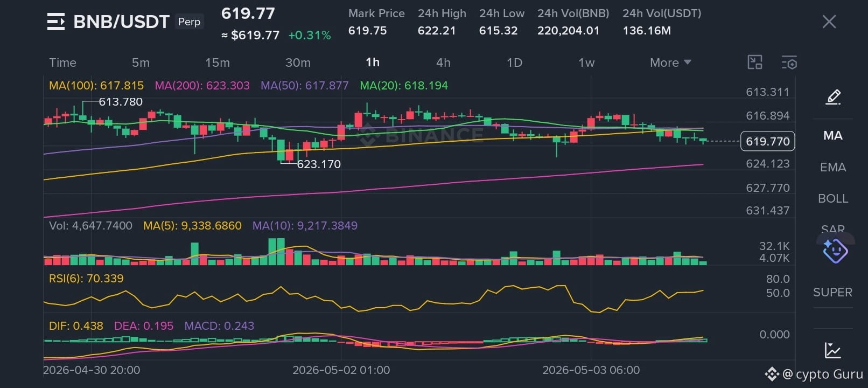Image resolution: width=868 pixels, height=388 pixels.
Task: Select the 1w interval tab
Action: 586,63
